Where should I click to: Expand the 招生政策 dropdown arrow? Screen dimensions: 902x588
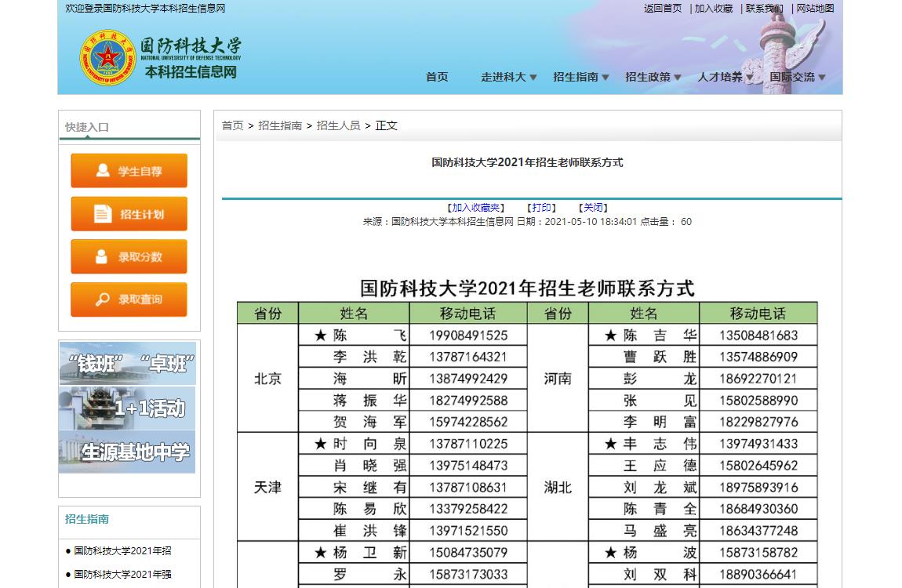(678, 78)
